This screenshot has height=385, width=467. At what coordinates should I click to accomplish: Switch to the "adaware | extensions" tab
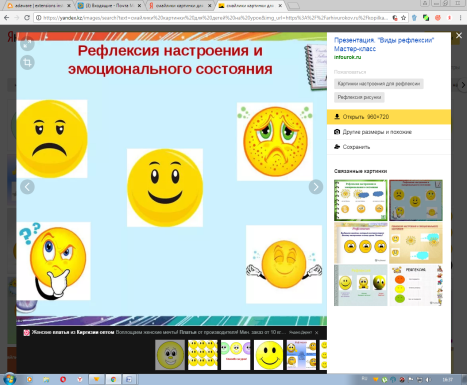38,6
